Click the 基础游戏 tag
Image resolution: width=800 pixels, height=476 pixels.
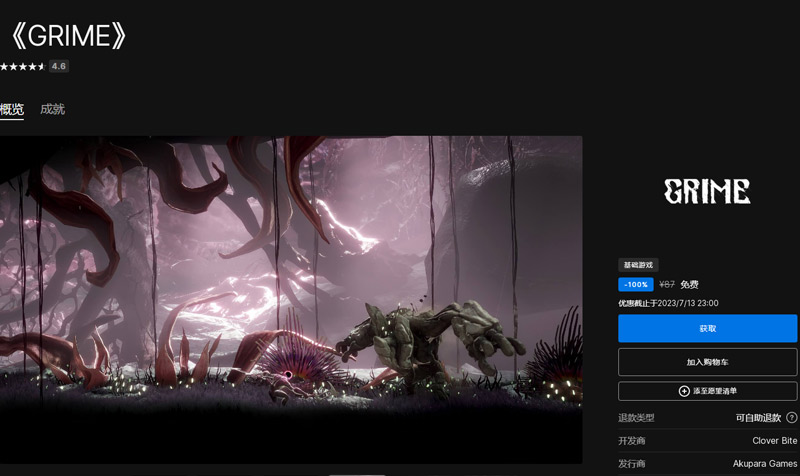pyautogui.click(x=638, y=265)
